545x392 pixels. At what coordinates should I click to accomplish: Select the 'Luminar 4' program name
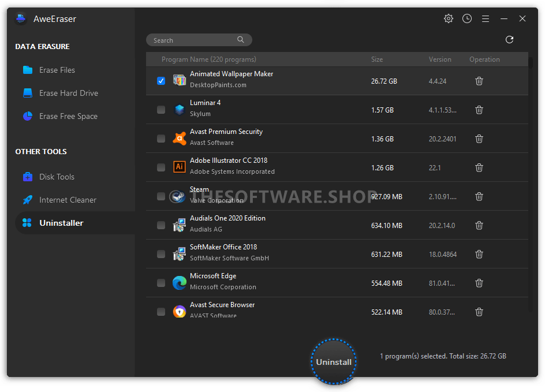[205, 103]
